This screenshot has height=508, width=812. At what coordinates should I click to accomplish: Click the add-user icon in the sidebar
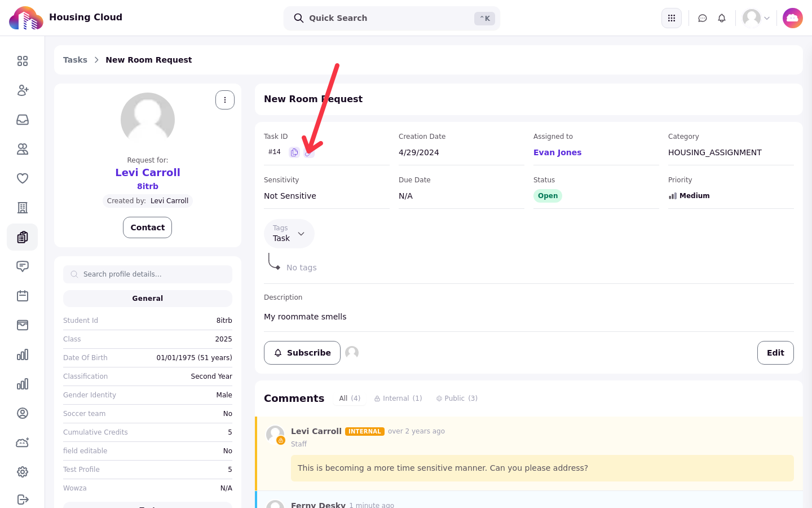23,90
